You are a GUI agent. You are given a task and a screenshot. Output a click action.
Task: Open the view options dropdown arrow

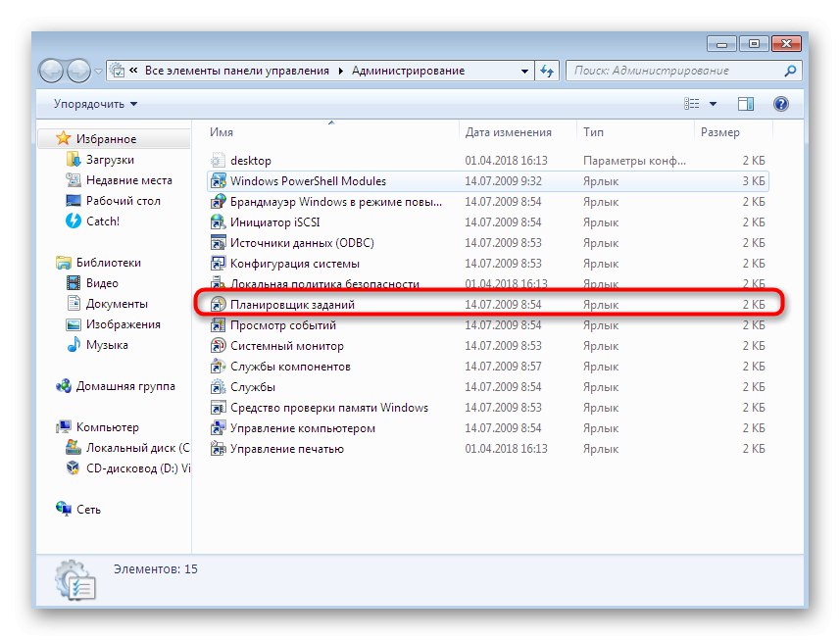[713, 104]
